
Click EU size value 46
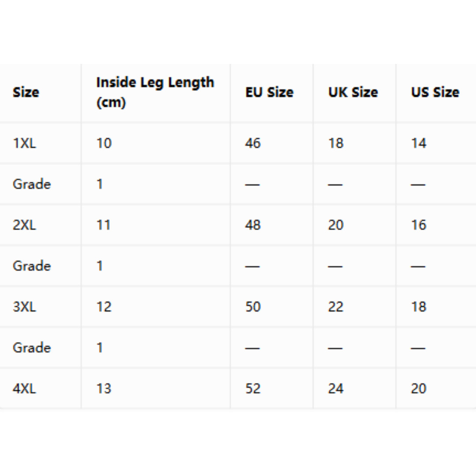point(253,143)
